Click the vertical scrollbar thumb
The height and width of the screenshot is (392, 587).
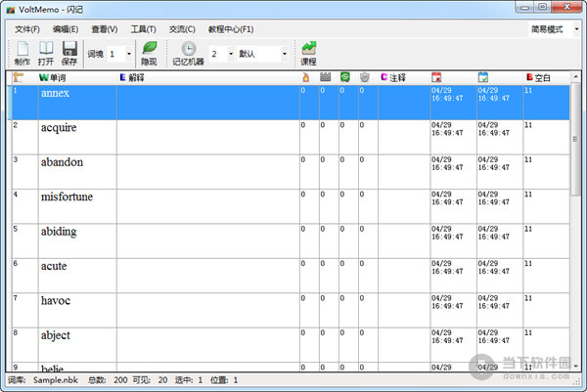576,139
